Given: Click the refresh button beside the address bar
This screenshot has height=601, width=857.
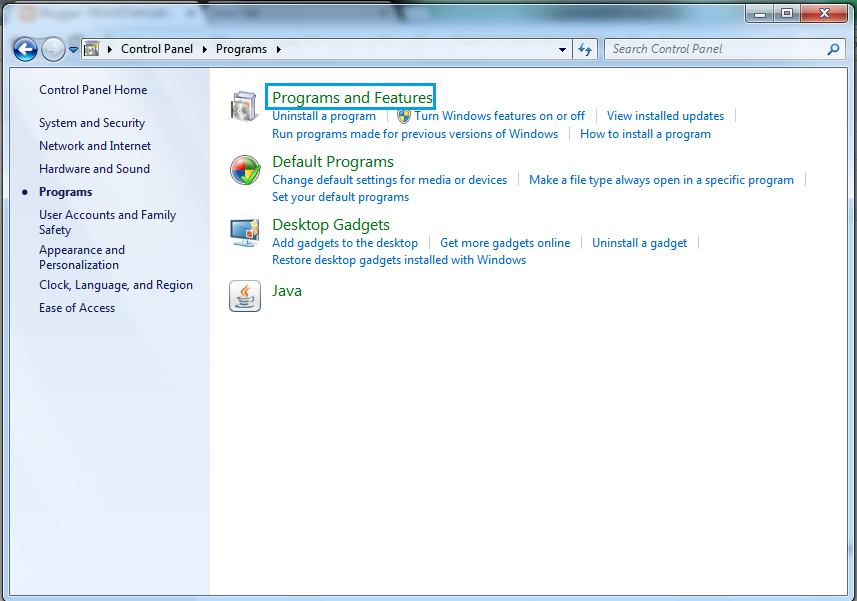Looking at the screenshot, I should [x=585, y=50].
